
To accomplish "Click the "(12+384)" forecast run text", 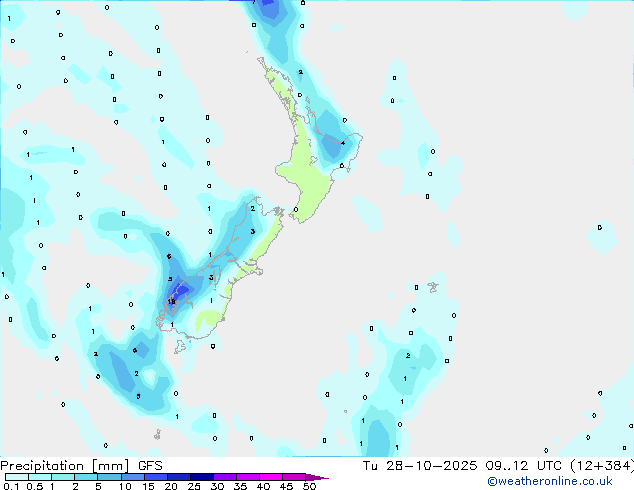I will click(x=602, y=466).
